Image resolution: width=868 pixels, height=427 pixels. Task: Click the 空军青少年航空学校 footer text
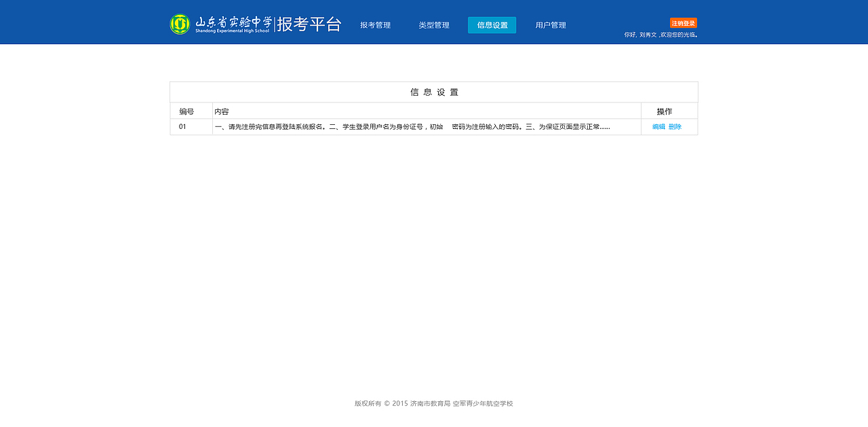click(483, 403)
